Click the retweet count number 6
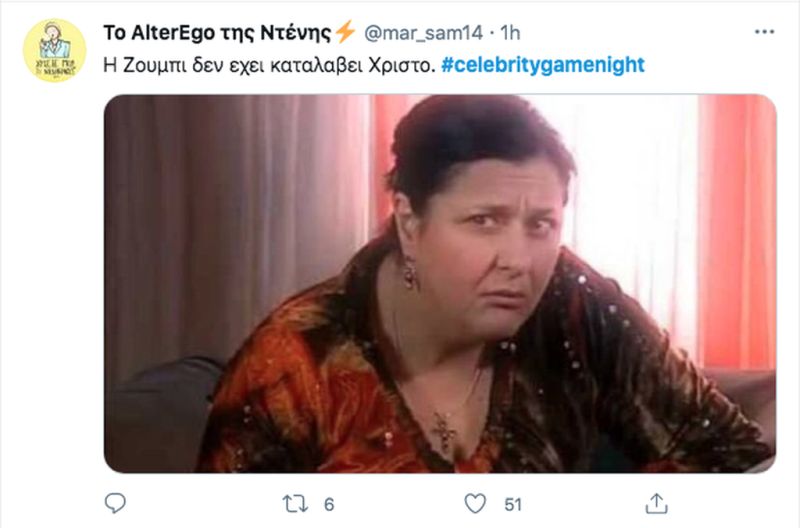Image resolution: width=800 pixels, height=528 pixels. 329,505
